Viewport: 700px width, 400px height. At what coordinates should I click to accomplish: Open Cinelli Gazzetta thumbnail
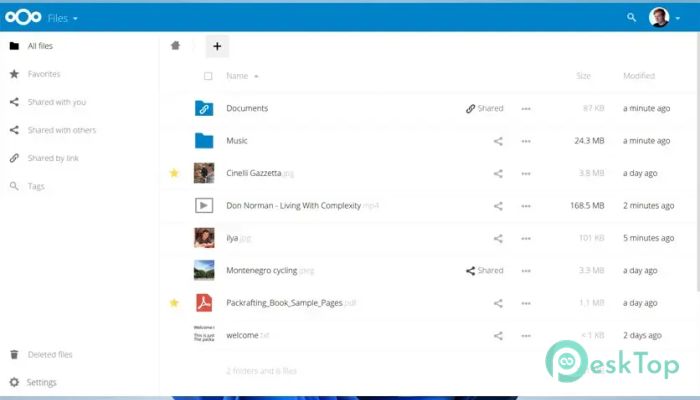coord(204,173)
